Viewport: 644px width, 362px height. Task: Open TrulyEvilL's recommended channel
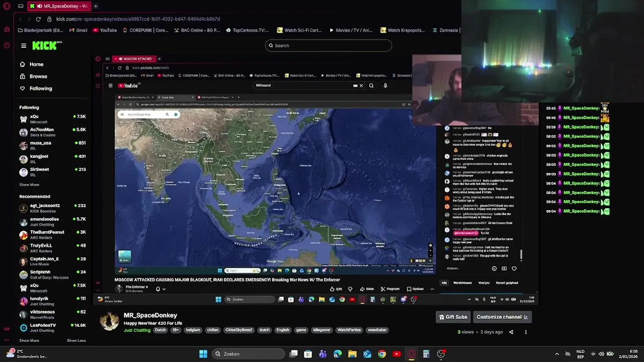(52, 248)
